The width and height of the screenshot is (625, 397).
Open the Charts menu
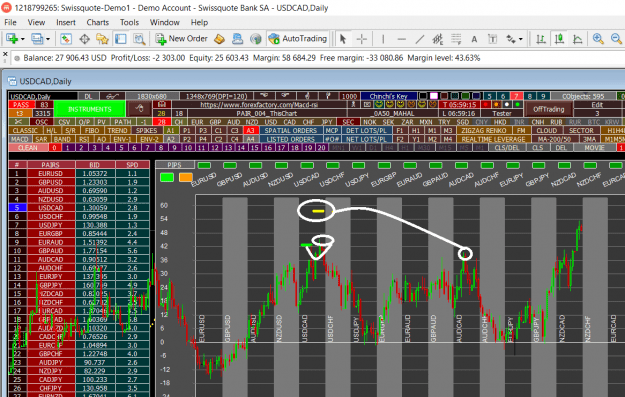98,22
